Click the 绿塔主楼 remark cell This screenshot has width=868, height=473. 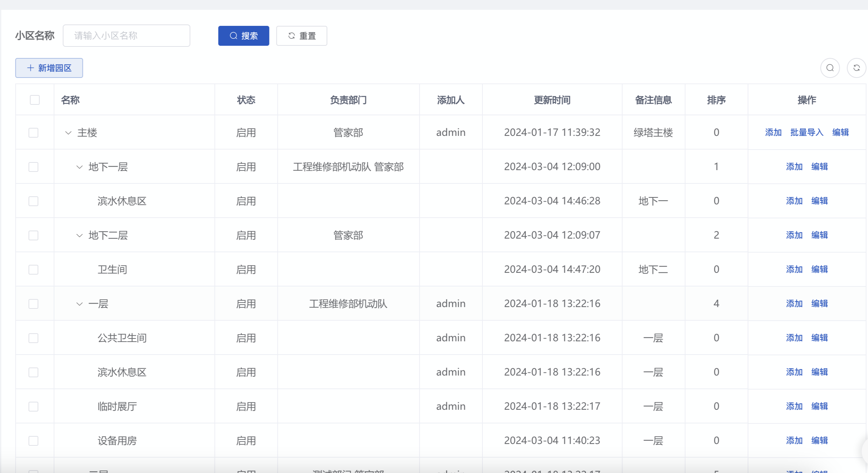653,132
